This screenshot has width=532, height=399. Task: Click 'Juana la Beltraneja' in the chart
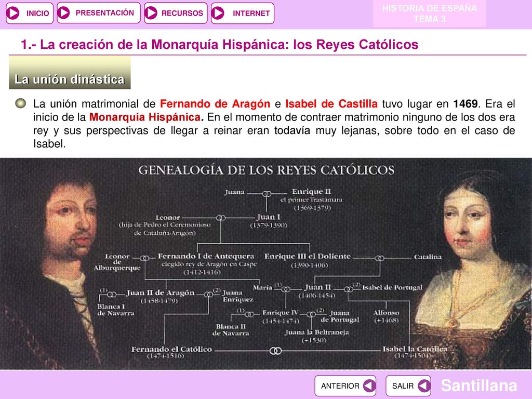[x=317, y=332]
